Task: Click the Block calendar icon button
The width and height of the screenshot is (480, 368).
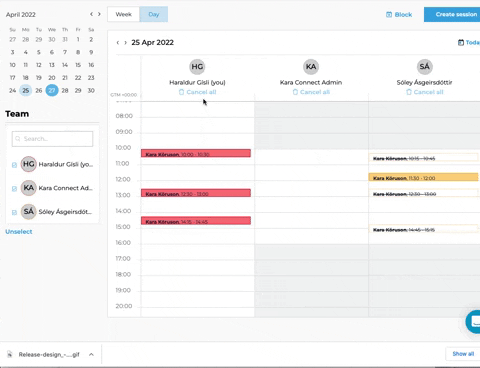Action: tap(399, 14)
